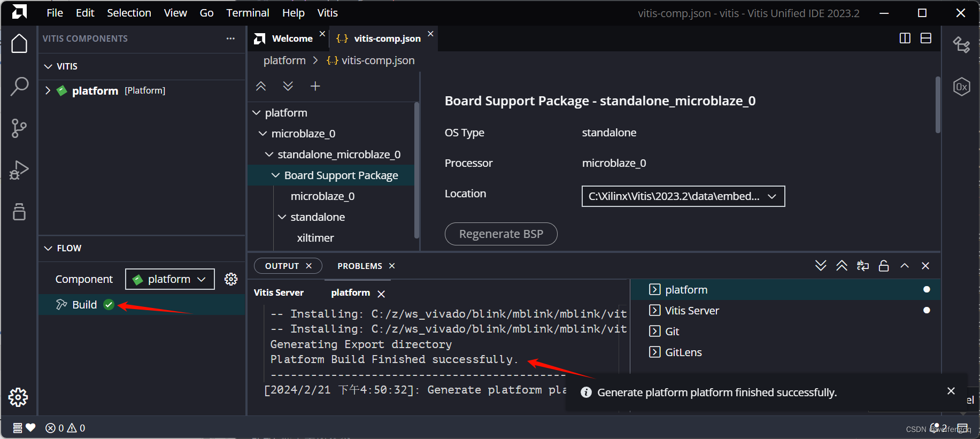Viewport: 980px width, 439px height.
Task: Click the platform tree scrollbar
Action: (416, 170)
